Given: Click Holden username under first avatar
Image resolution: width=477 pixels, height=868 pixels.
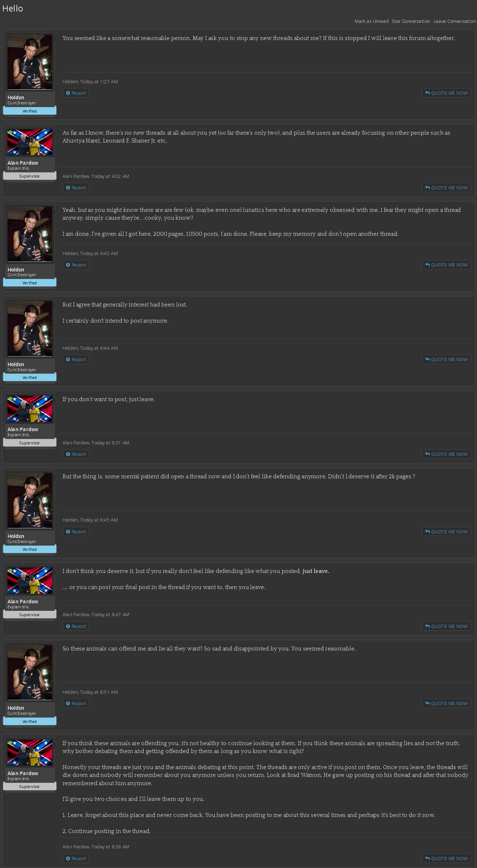Looking at the screenshot, I should [16, 98].
